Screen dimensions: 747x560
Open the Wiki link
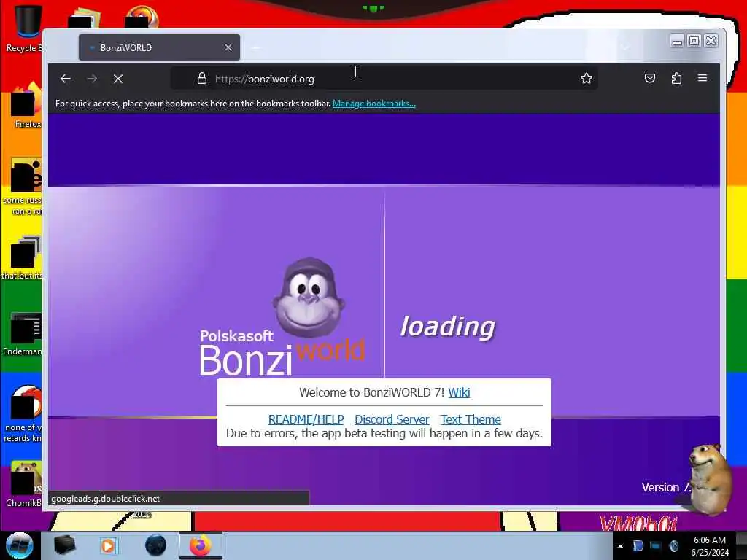point(459,392)
